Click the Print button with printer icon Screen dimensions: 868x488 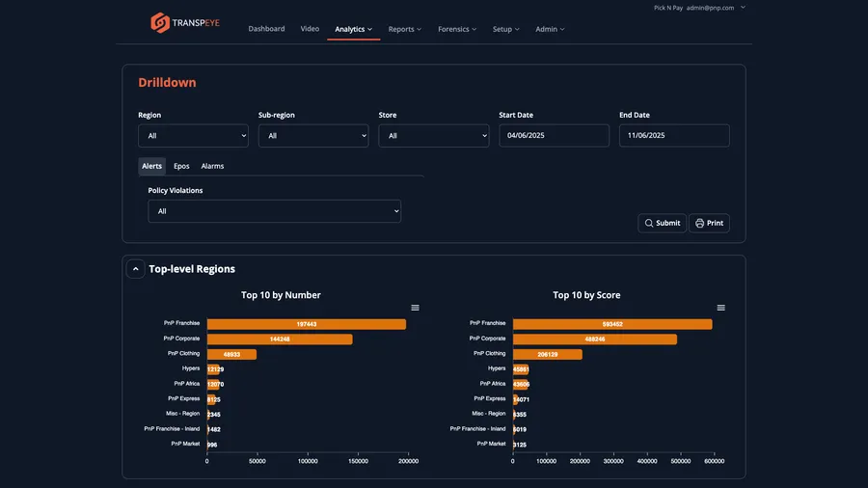709,223
